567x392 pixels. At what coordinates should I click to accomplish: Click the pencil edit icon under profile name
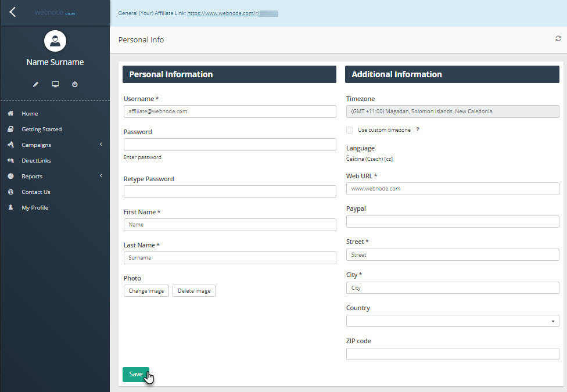pos(35,85)
